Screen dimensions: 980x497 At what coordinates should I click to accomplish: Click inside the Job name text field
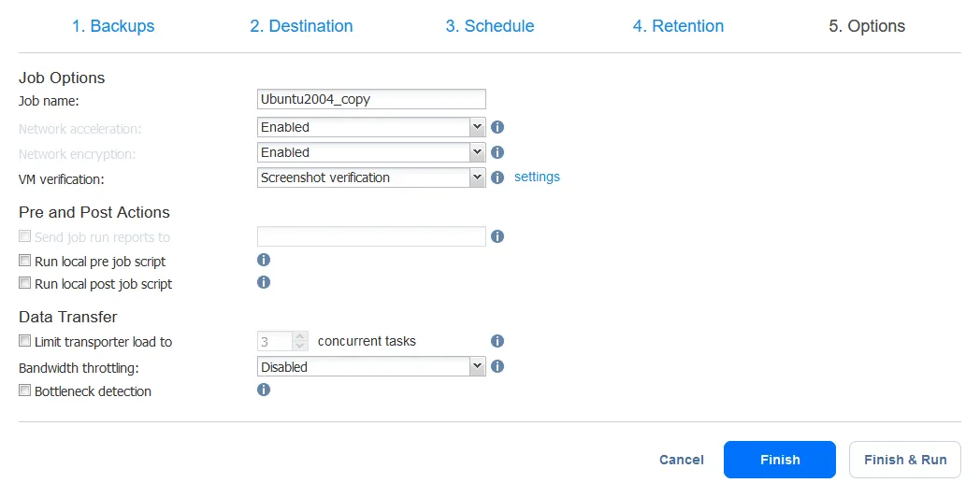pyautogui.click(x=371, y=99)
